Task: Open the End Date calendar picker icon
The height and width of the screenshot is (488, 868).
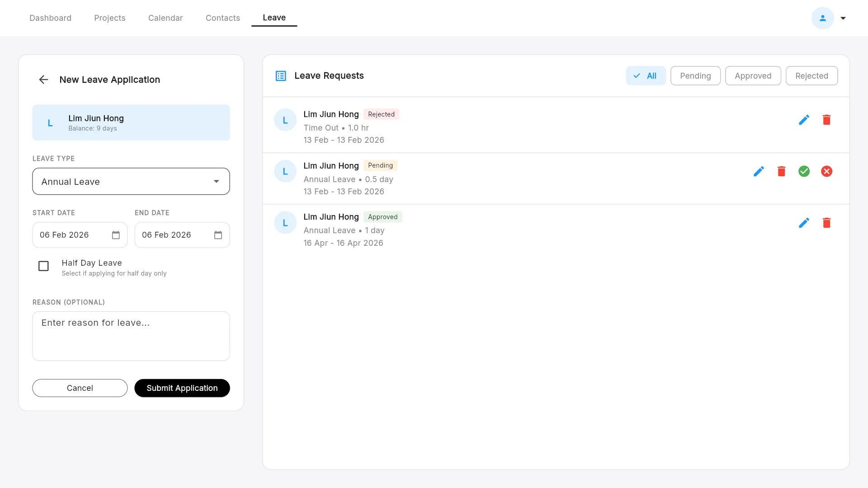Action: click(x=218, y=235)
